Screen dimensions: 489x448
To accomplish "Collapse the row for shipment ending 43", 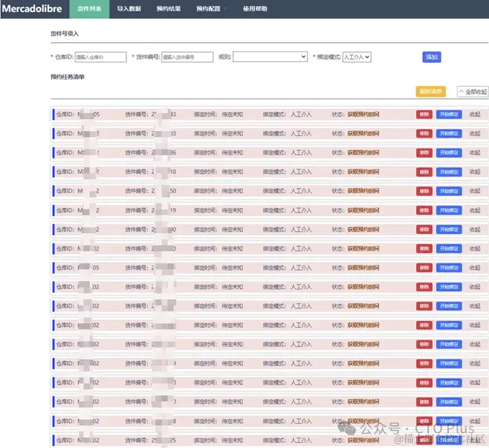I will tap(475, 114).
